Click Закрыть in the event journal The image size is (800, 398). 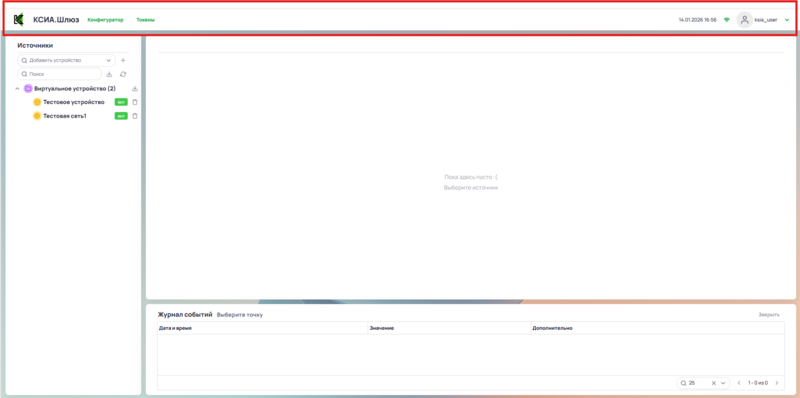(x=769, y=315)
